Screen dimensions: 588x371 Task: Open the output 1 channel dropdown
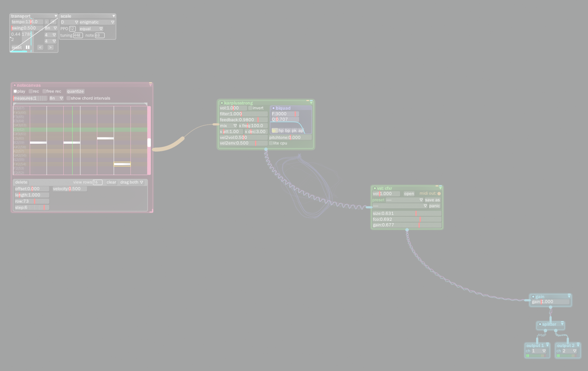[x=539, y=351]
